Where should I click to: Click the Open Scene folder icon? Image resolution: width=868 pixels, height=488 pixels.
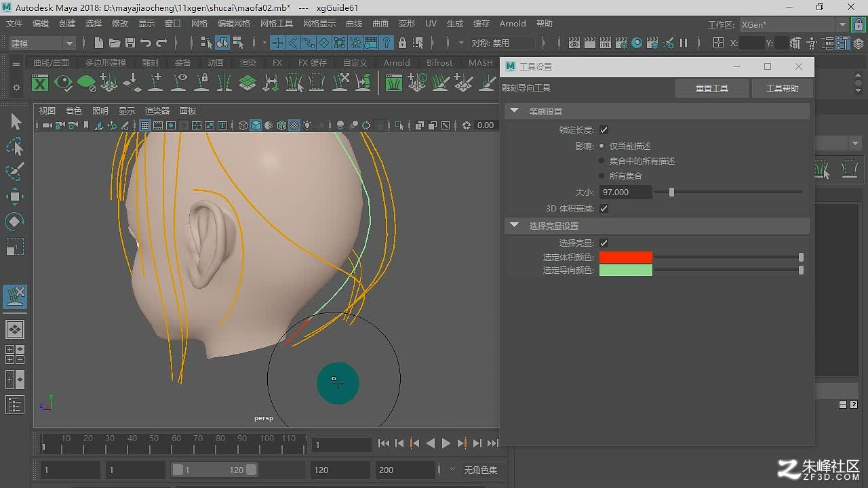pos(115,43)
